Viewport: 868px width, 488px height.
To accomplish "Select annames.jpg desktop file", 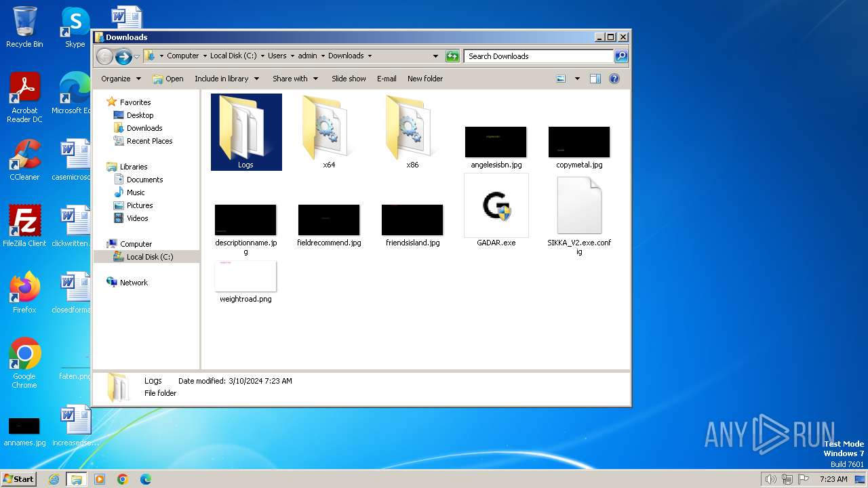I will point(24,431).
